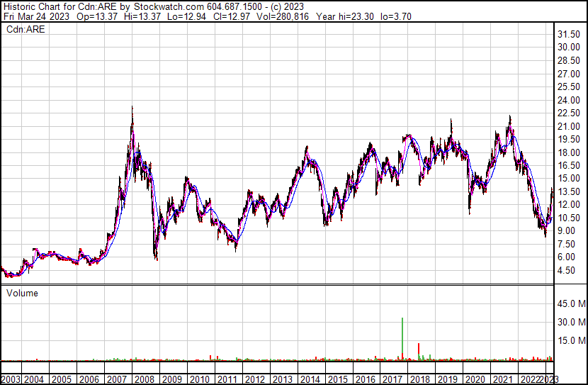
Task: Click the 31.50 price axis label
Action: 570,34
